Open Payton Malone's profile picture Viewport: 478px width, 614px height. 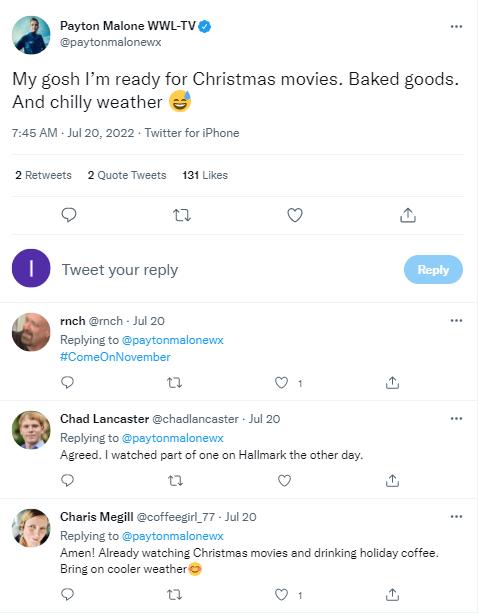[x=31, y=35]
